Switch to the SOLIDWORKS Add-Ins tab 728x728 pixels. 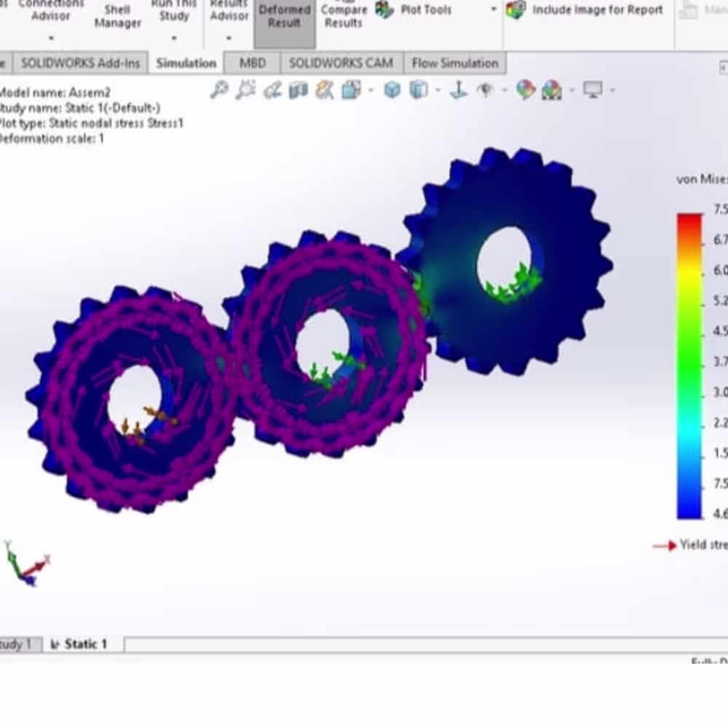point(80,63)
